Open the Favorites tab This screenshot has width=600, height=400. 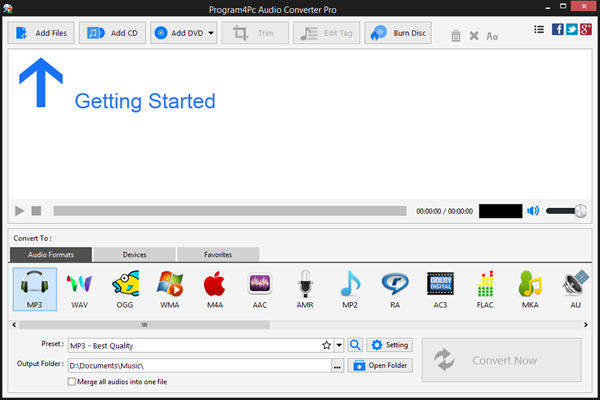coord(218,255)
